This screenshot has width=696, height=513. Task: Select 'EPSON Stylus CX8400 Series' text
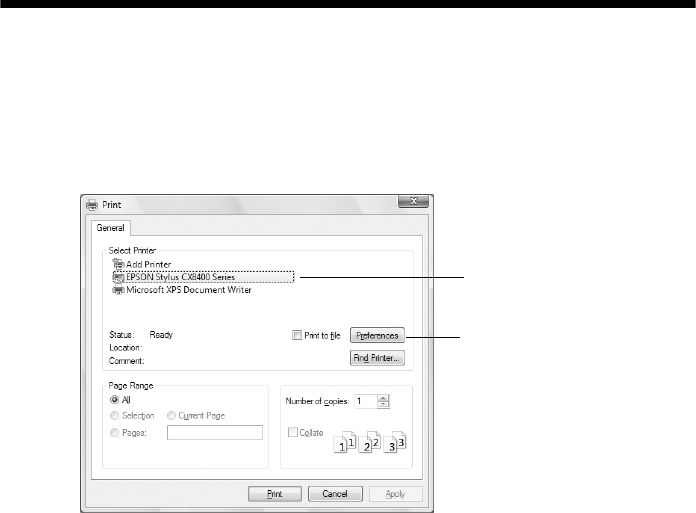click(x=180, y=277)
